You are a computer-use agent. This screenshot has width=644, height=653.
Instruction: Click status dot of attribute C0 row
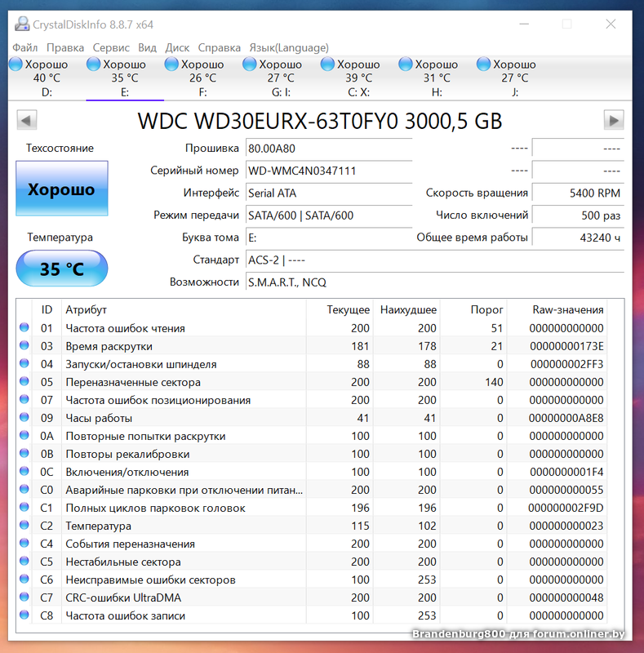pyautogui.click(x=24, y=489)
